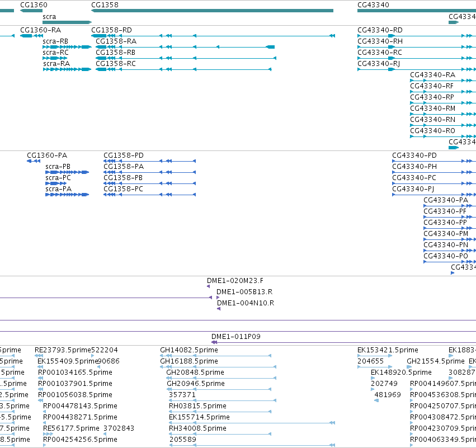Select EST GH21554.5prime
Image resolution: width=476 pixels, height=448 pixels.
(x=436, y=361)
